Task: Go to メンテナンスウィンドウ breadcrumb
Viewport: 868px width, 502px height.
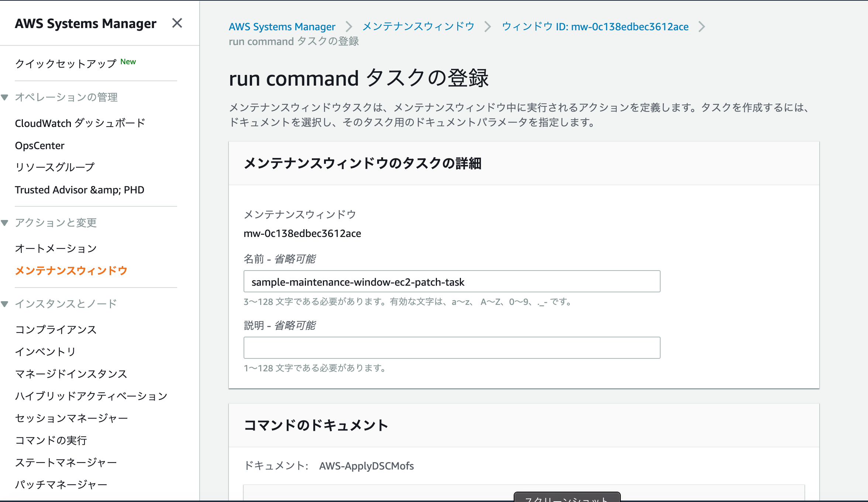Action: (x=418, y=27)
